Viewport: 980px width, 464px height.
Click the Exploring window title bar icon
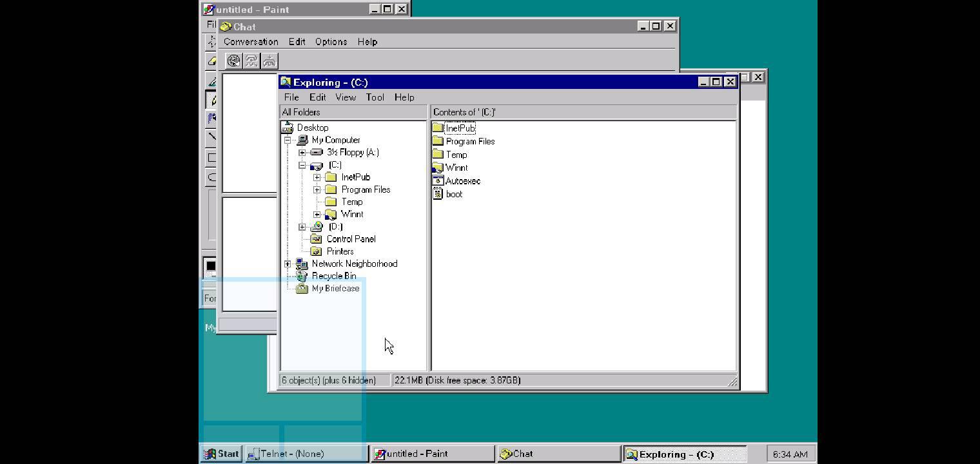[286, 82]
